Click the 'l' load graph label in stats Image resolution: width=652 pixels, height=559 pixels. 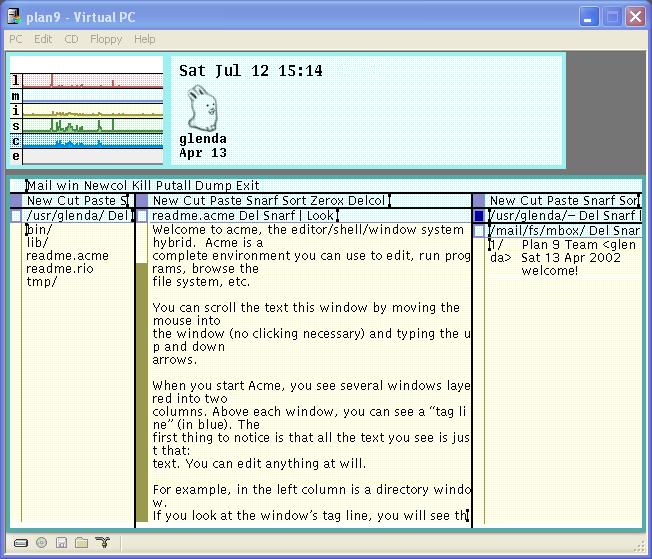tap(16, 80)
